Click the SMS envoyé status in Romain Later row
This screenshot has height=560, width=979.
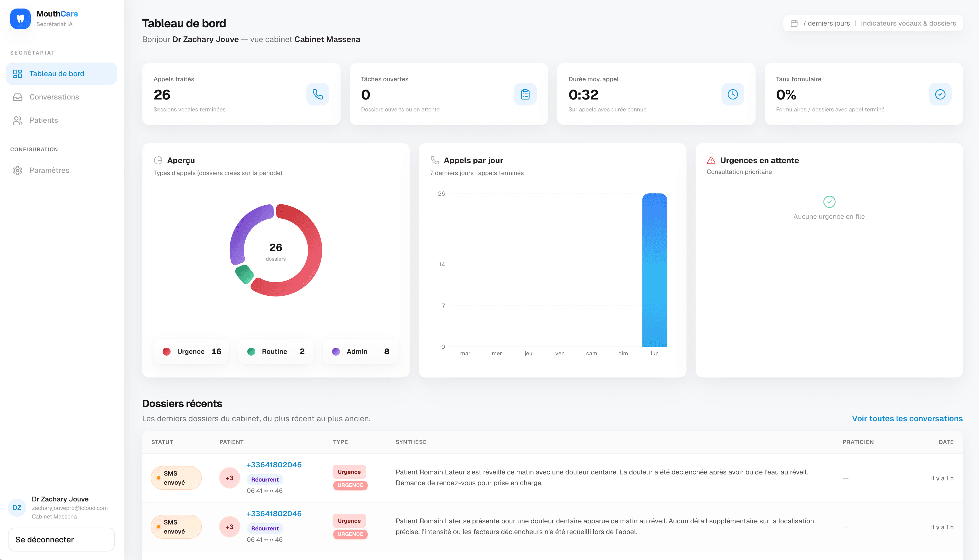coord(176,527)
